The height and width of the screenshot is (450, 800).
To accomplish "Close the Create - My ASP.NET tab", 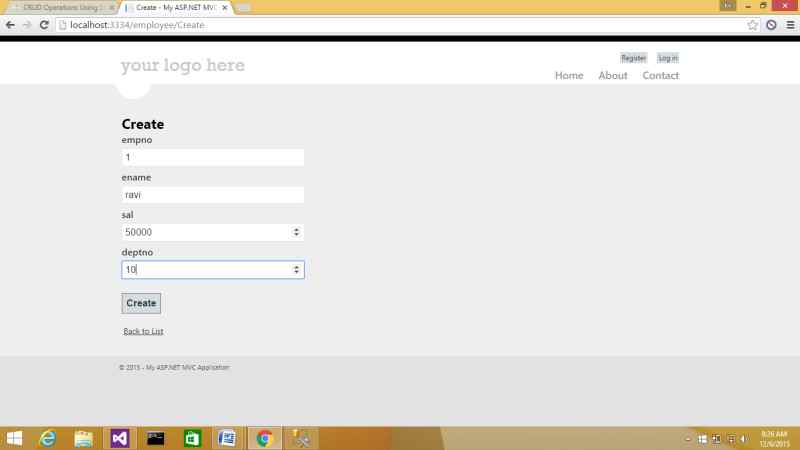I will coord(225,8).
